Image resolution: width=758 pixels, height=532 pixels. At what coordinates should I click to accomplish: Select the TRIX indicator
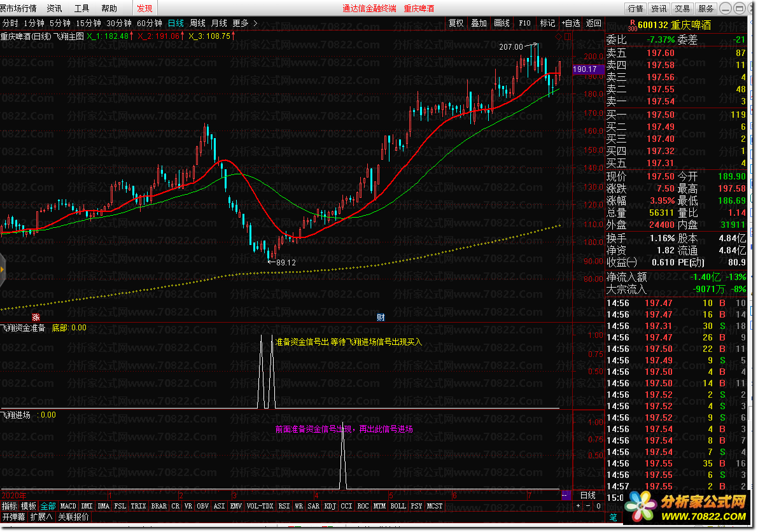click(x=138, y=506)
